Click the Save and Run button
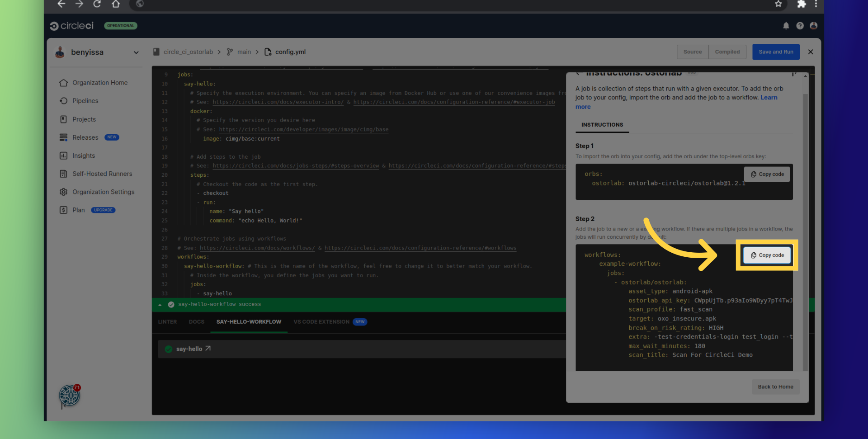 pyautogui.click(x=775, y=52)
